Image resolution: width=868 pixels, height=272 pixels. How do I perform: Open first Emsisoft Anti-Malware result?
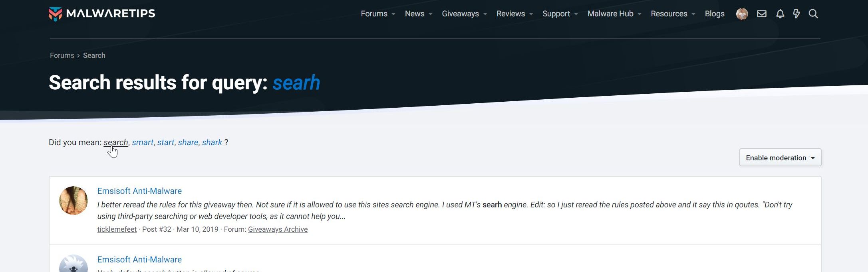[x=139, y=191]
